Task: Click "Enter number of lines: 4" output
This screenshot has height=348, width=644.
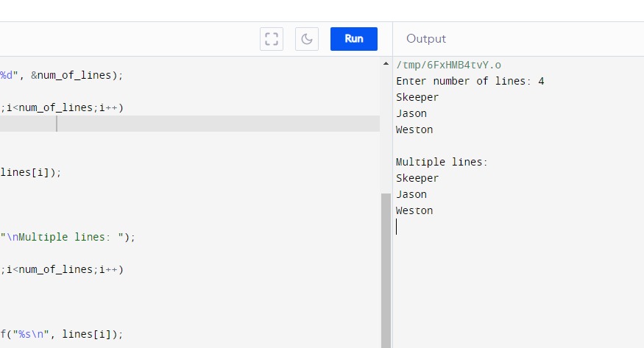Action: tap(470, 81)
